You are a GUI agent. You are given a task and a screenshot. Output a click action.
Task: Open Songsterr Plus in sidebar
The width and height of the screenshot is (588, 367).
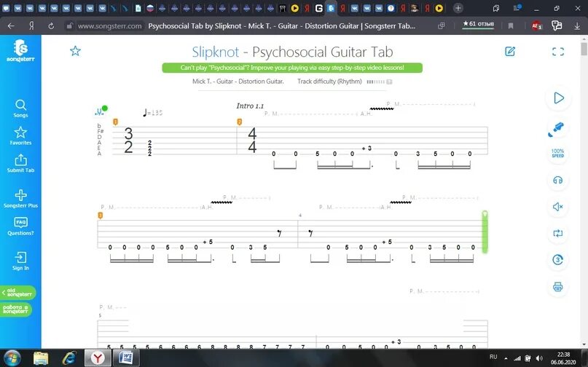click(20, 199)
